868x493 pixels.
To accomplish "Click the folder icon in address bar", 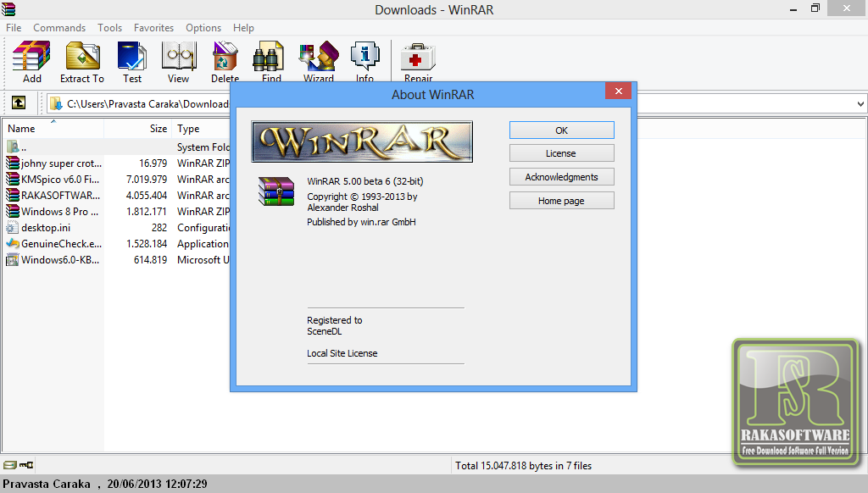I will click(56, 103).
